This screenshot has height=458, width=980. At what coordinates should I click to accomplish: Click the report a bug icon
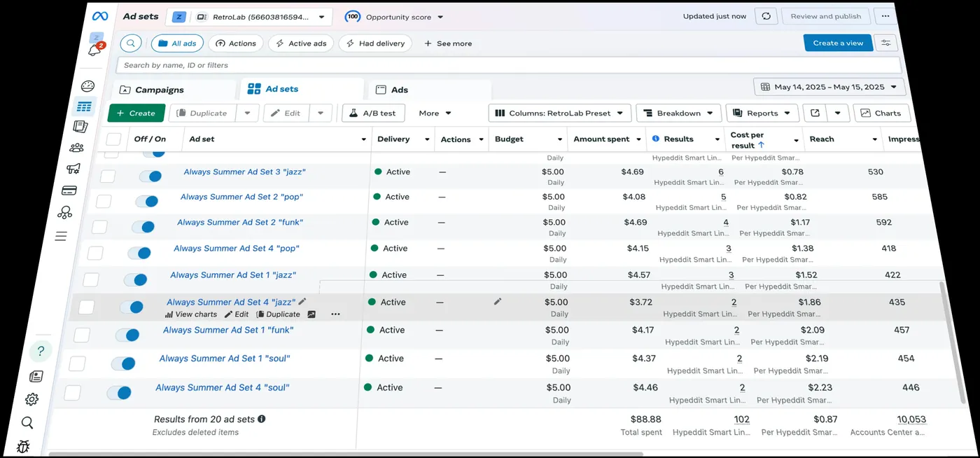[23, 445]
